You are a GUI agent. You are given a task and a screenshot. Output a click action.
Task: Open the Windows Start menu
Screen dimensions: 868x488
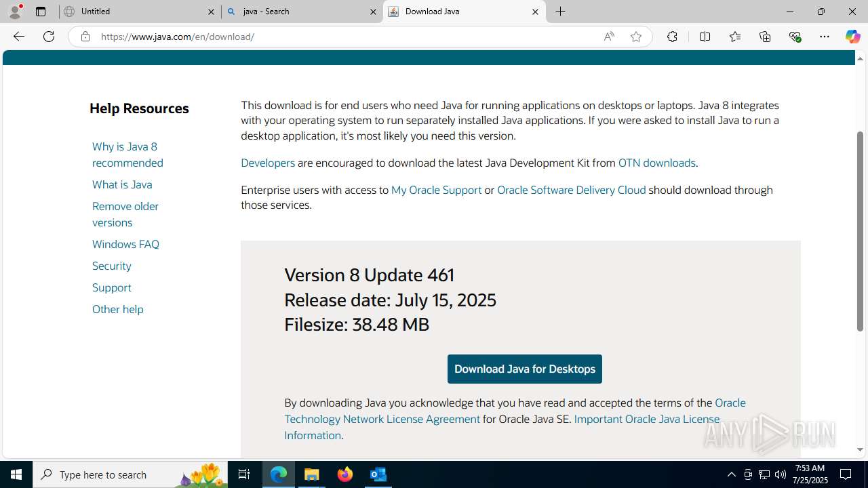(16, 474)
